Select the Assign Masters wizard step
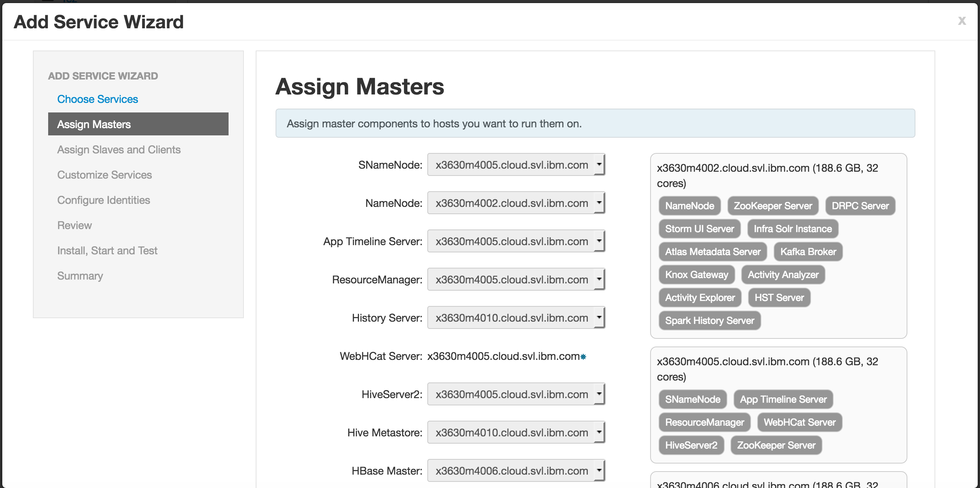The height and width of the screenshot is (488, 980). 138,124
